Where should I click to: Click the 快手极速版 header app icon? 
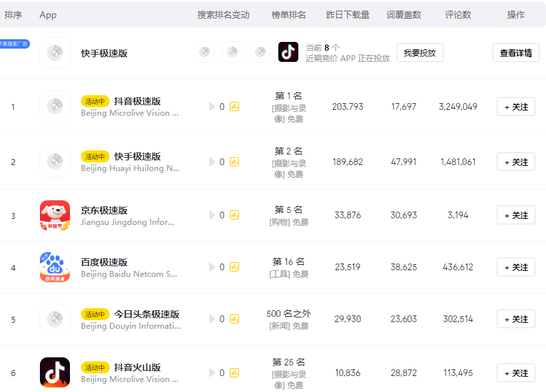55,53
